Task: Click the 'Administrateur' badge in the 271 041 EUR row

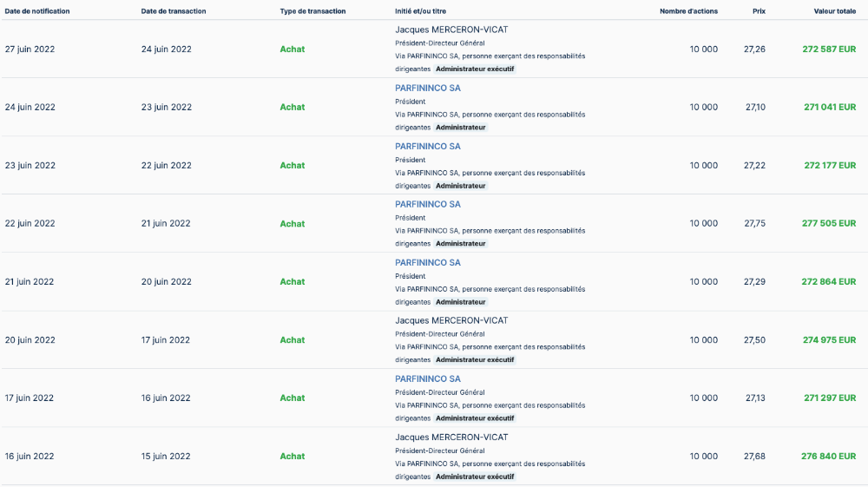Action: coord(460,128)
